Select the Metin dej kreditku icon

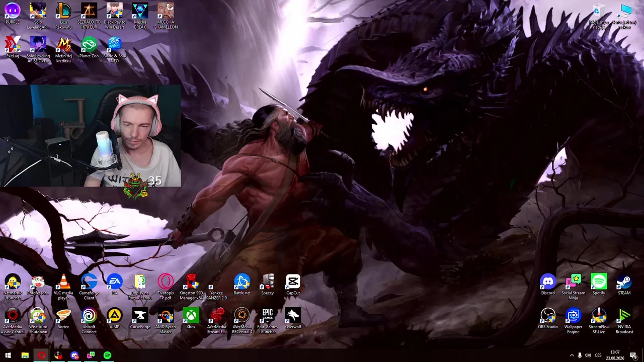(x=63, y=49)
